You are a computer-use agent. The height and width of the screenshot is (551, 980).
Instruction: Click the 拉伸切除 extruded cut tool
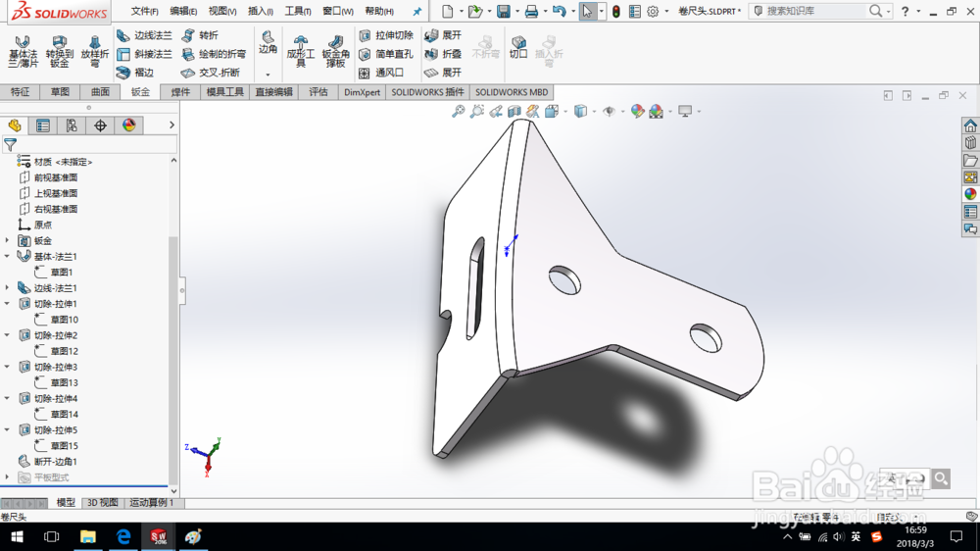coord(386,35)
